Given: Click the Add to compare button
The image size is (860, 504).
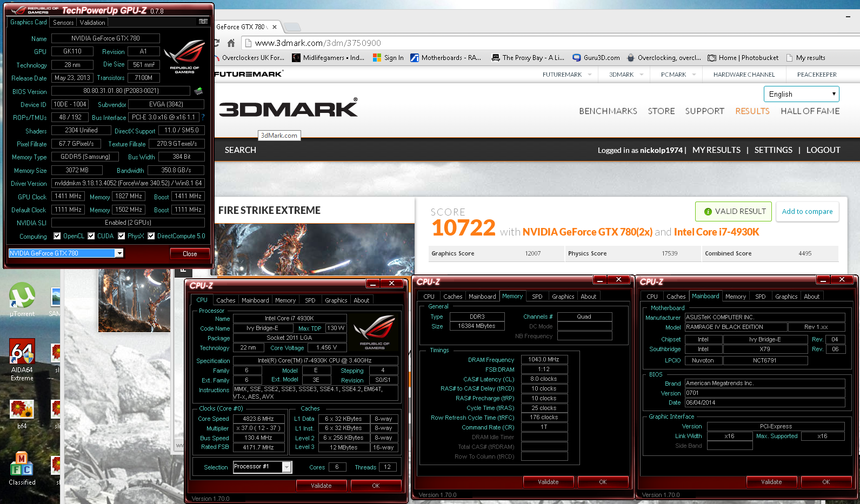Looking at the screenshot, I should click(807, 212).
